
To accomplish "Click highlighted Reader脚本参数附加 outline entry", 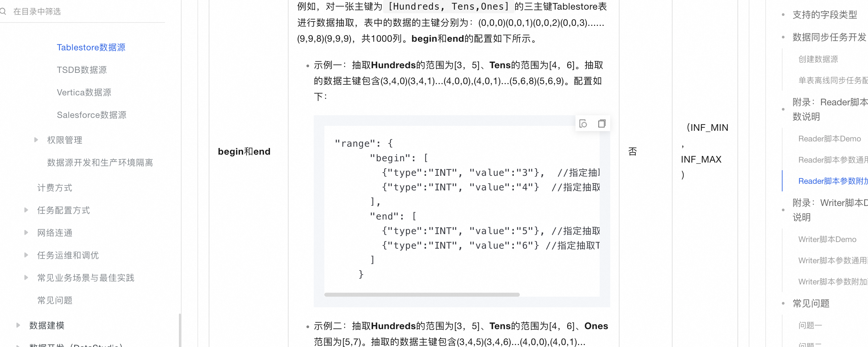I will click(x=833, y=181).
